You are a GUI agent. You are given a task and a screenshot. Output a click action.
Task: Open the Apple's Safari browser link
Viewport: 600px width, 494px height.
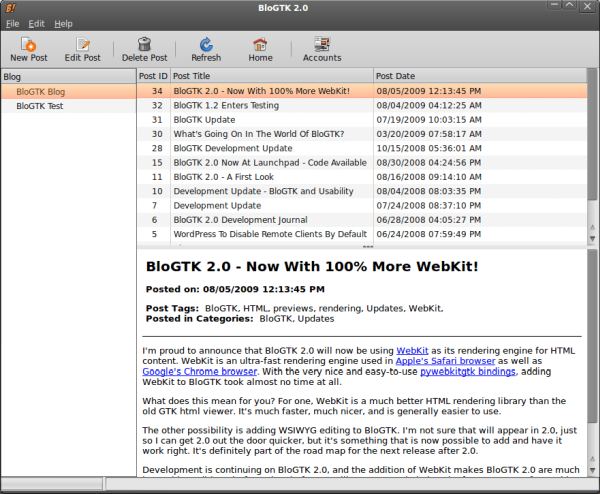pyautogui.click(x=445, y=361)
